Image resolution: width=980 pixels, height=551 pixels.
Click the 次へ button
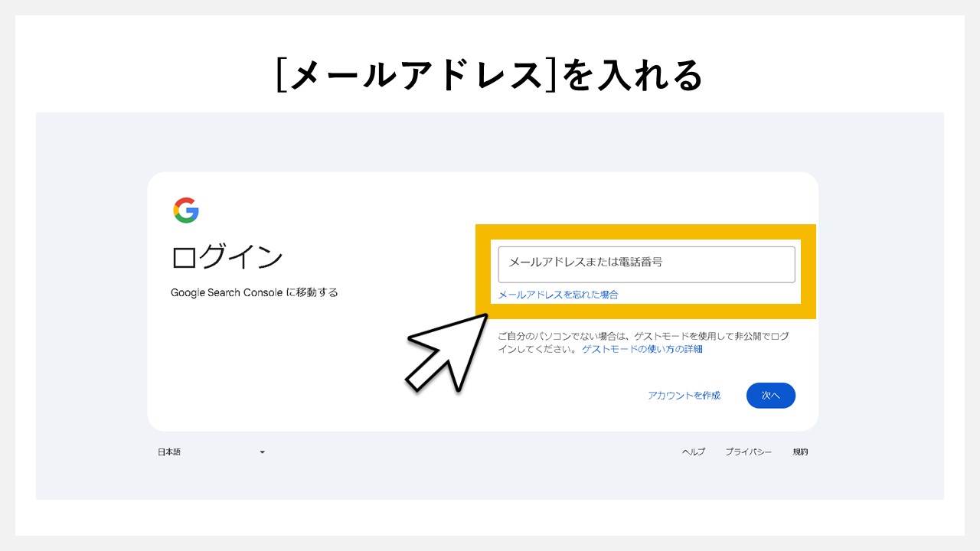[770, 395]
